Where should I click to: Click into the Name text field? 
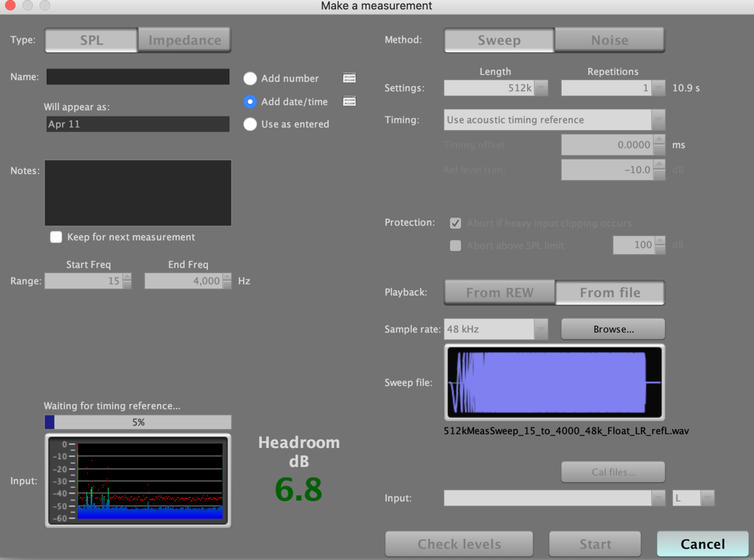click(x=138, y=77)
